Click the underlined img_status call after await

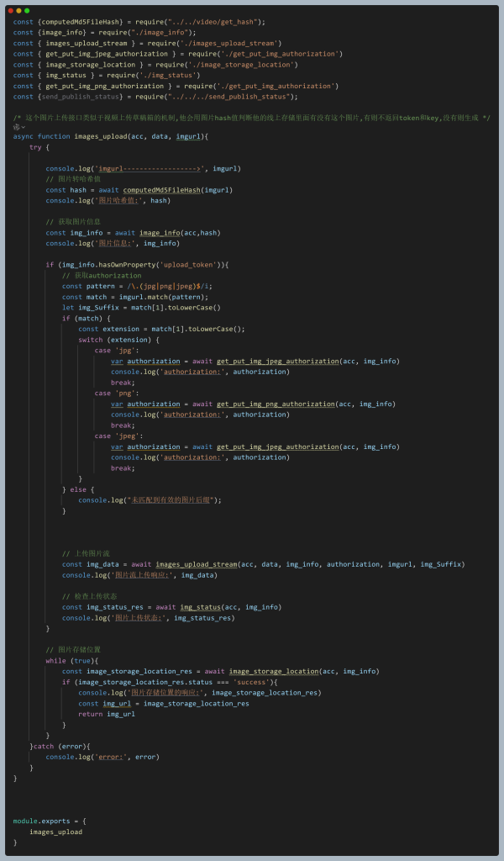pos(199,607)
